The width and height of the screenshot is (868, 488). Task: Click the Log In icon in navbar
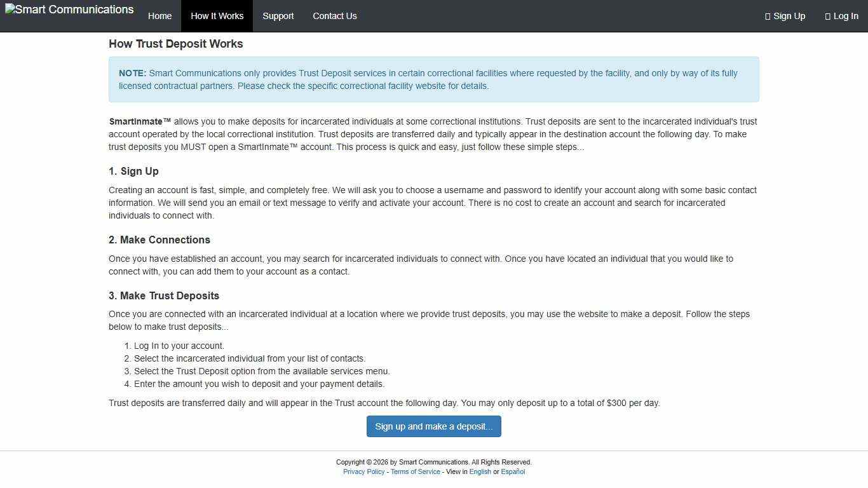(827, 17)
